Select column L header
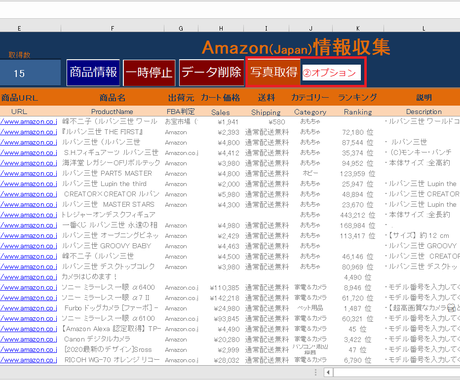 coord(423,29)
